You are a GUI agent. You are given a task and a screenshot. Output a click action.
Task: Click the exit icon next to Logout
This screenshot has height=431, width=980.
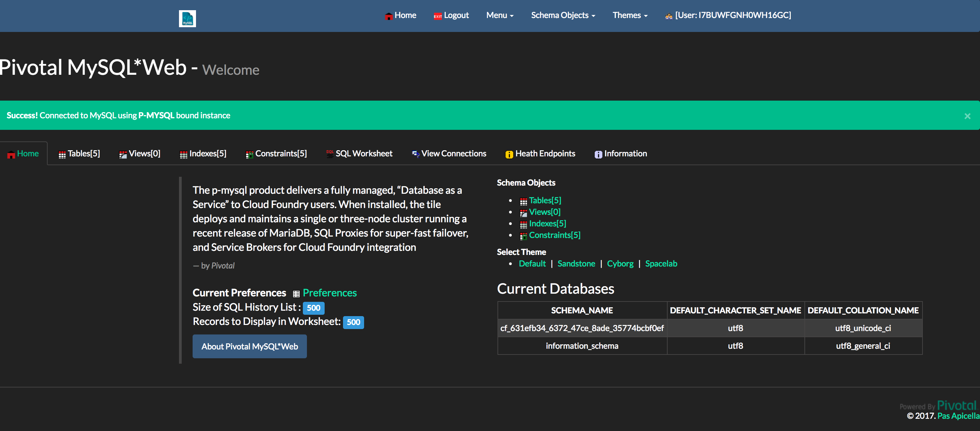[x=438, y=16]
